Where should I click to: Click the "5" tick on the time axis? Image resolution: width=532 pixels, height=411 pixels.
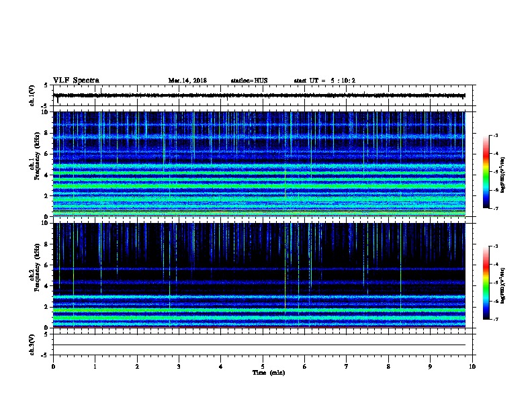pyautogui.click(x=263, y=367)
